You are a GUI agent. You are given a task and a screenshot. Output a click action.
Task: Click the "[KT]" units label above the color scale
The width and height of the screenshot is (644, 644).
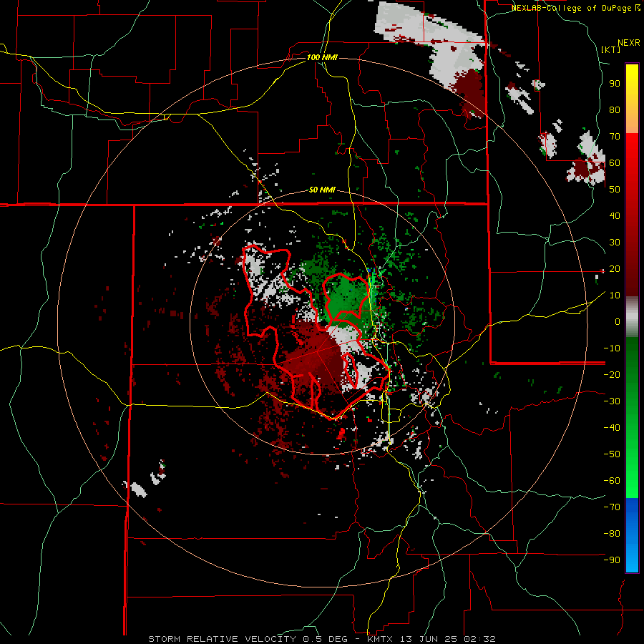point(610,49)
